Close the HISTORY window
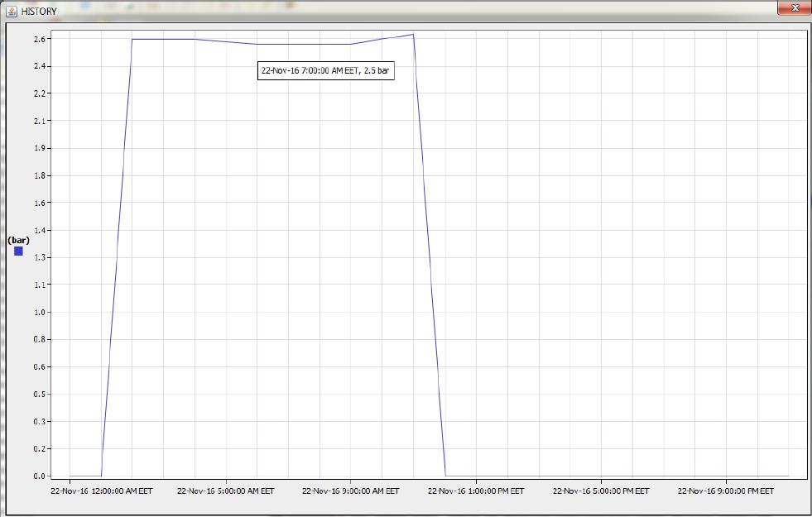 point(795,7)
